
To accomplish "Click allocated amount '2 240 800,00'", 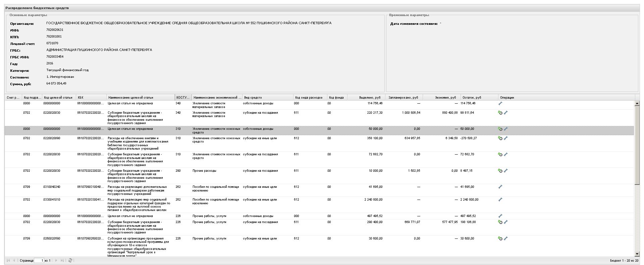I will [x=373, y=200].
